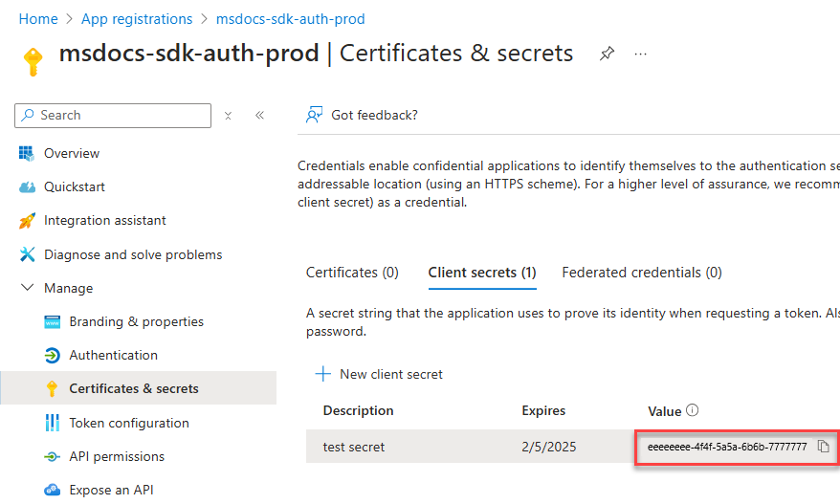
Task: Click the Overview grid icon
Action: pos(27,153)
